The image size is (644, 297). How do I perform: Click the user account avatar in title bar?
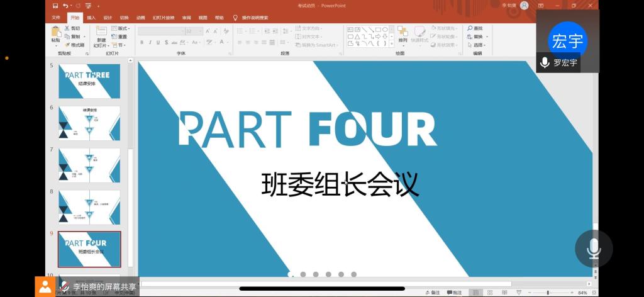click(524, 6)
